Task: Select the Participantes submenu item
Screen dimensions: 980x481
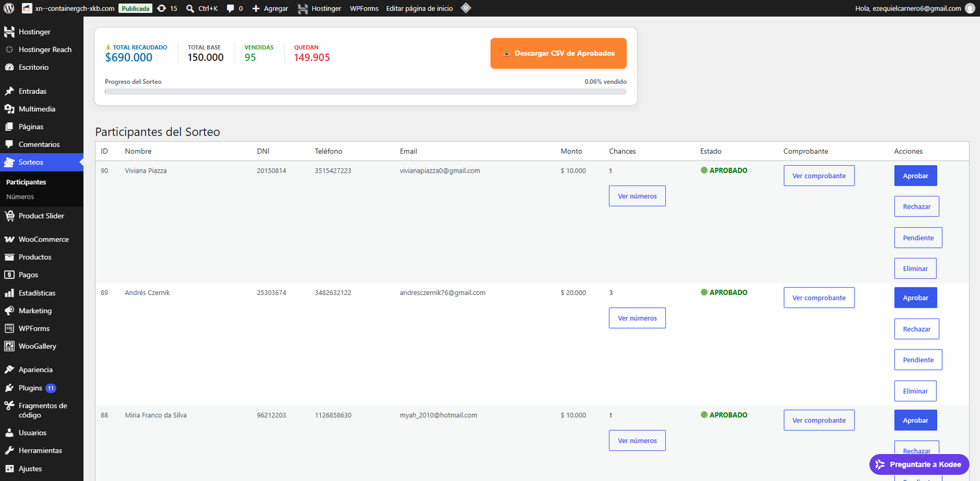Action: click(x=26, y=182)
